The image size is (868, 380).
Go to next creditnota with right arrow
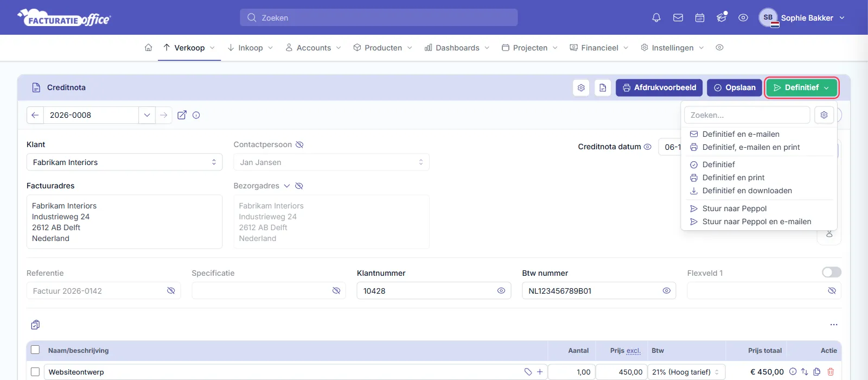coord(163,115)
